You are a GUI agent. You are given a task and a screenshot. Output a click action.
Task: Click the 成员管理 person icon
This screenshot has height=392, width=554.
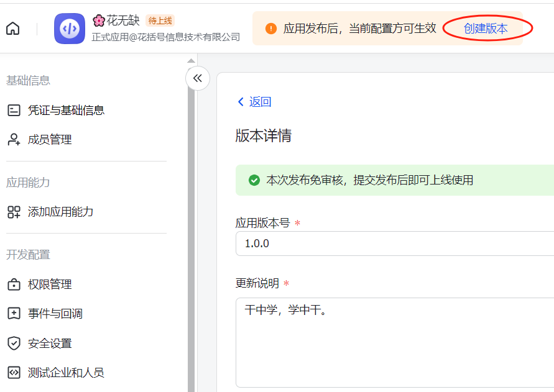pyautogui.click(x=14, y=140)
